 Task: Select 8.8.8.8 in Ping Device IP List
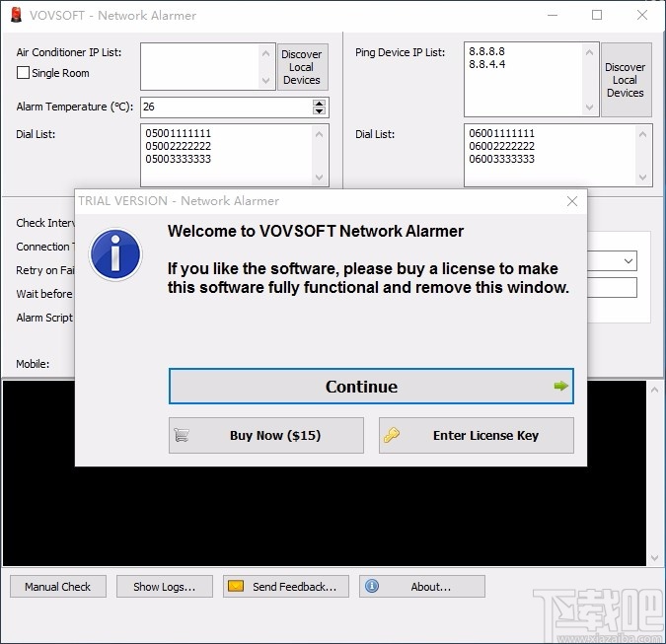(486, 51)
